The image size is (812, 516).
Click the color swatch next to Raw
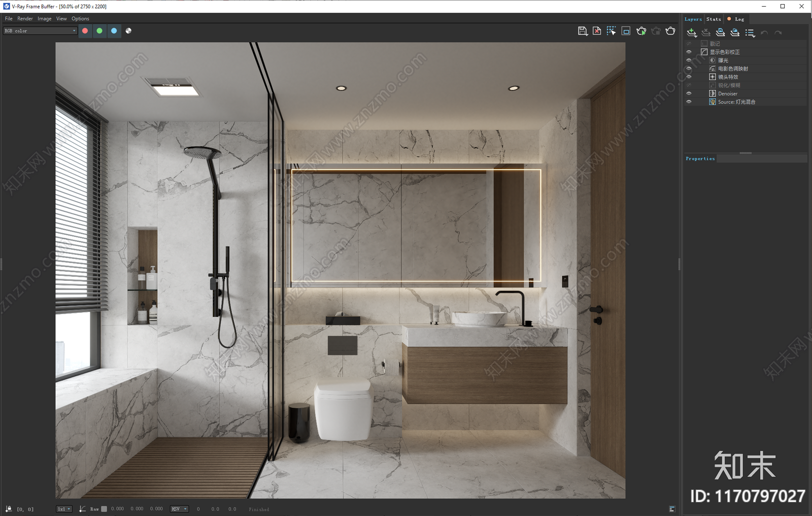click(x=104, y=509)
